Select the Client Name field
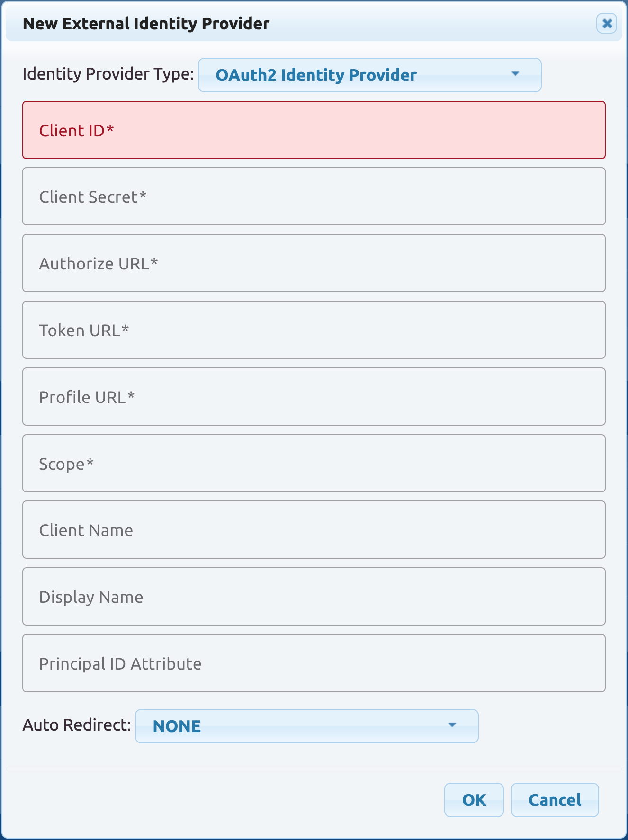 coord(314,530)
